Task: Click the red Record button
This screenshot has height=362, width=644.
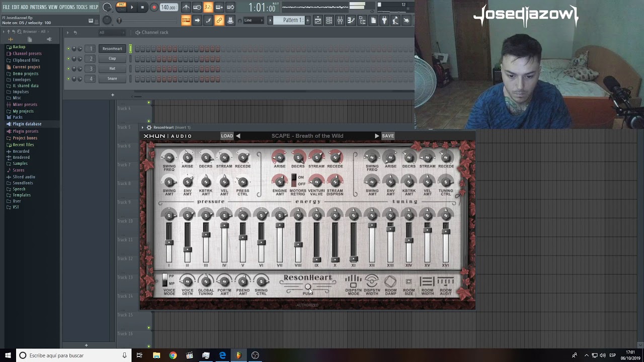Action: tap(154, 7)
